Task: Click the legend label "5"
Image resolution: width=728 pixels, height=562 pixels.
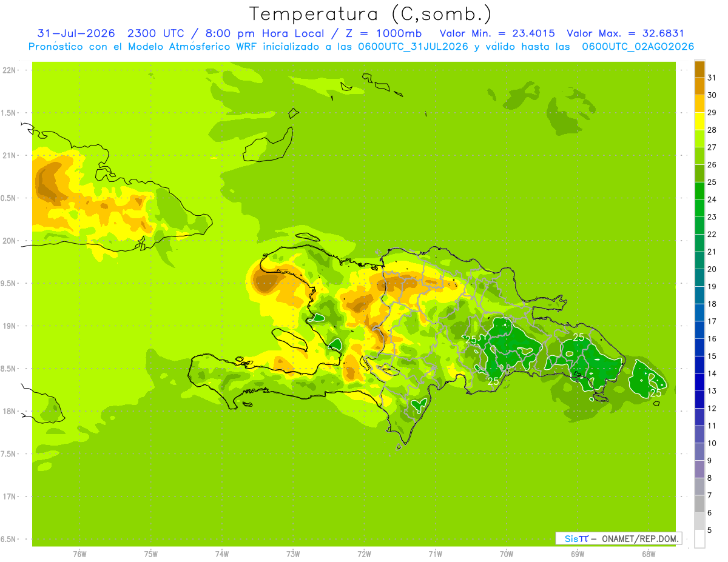Action: click(x=710, y=530)
